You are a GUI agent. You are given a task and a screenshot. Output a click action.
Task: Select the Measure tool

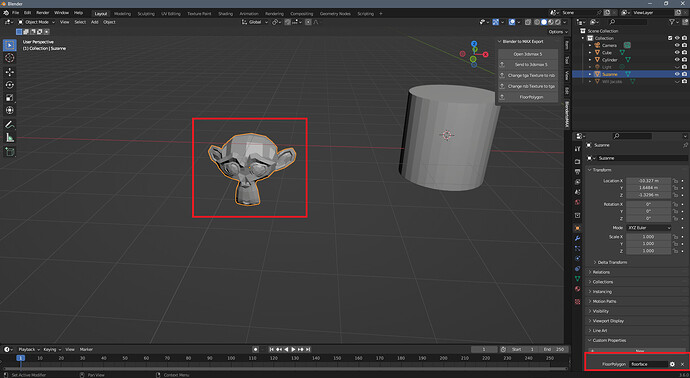(x=10, y=138)
